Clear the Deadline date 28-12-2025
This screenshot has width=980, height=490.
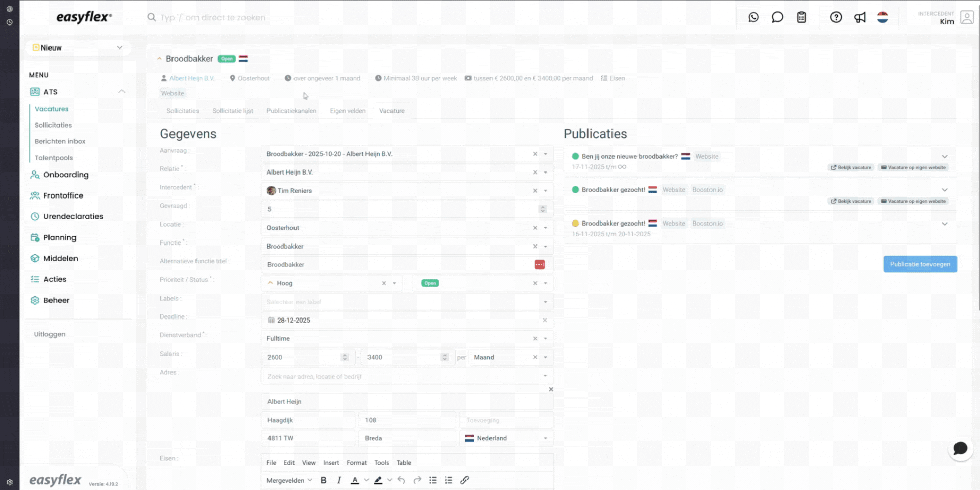pyautogui.click(x=545, y=320)
